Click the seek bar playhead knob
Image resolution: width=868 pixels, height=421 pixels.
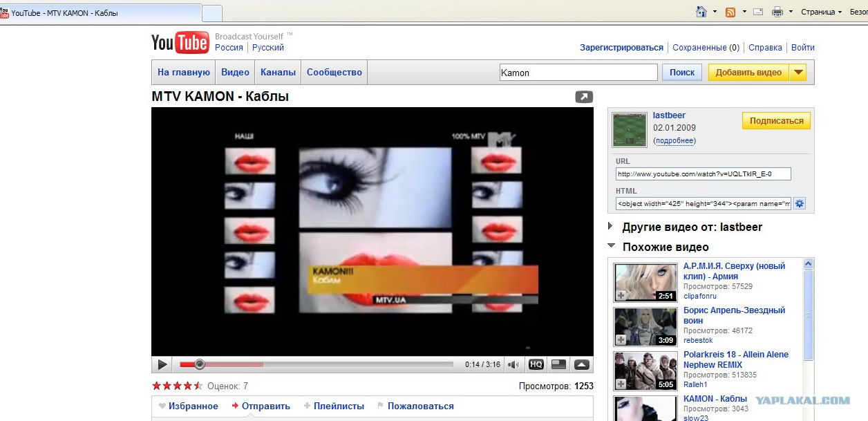[x=200, y=364]
